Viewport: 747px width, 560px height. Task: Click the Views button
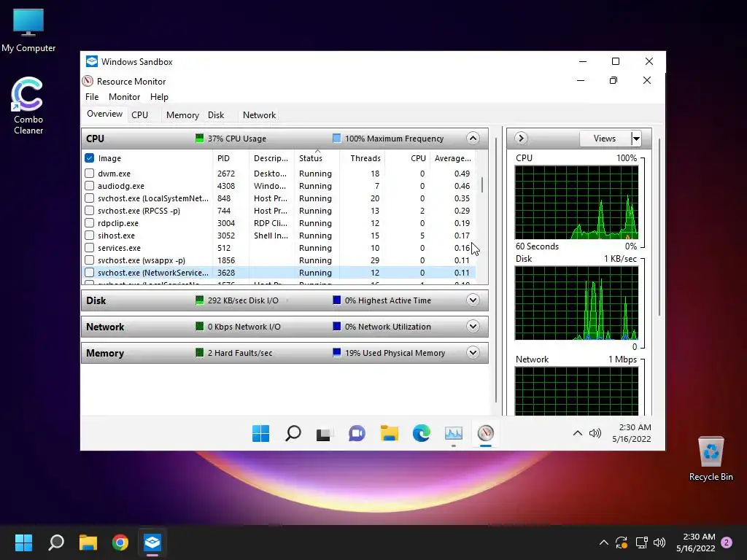click(x=605, y=139)
